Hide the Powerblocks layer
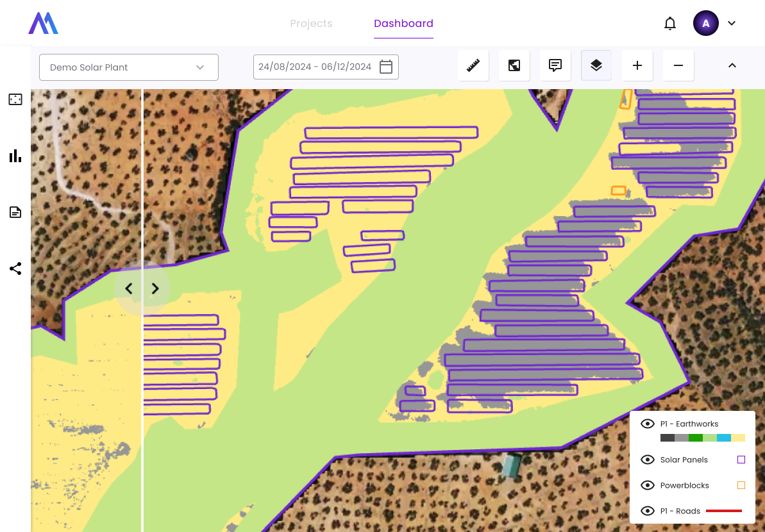 click(648, 485)
